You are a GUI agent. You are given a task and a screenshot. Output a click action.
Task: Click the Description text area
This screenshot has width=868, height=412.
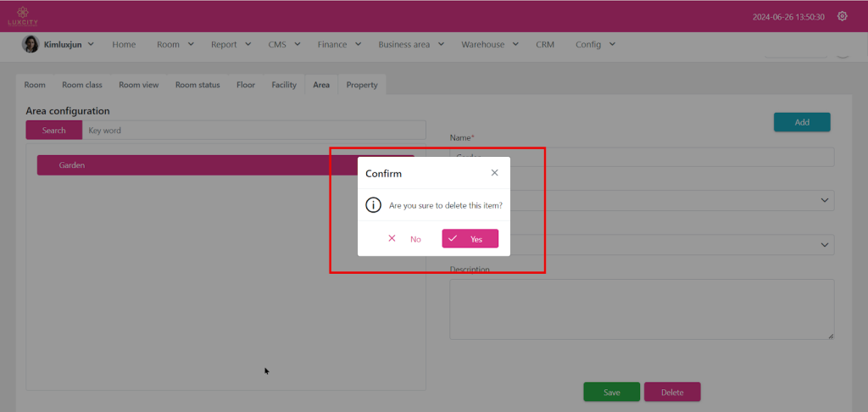pos(641,309)
